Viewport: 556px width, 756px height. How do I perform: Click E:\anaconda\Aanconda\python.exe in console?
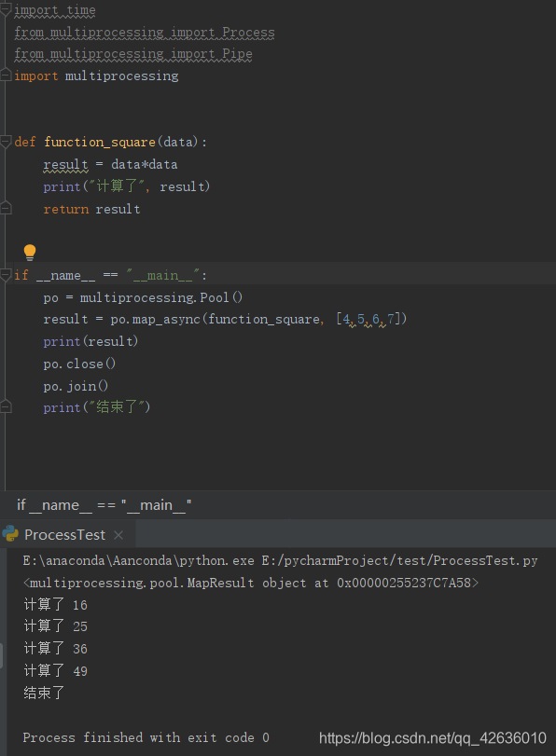(x=138, y=561)
